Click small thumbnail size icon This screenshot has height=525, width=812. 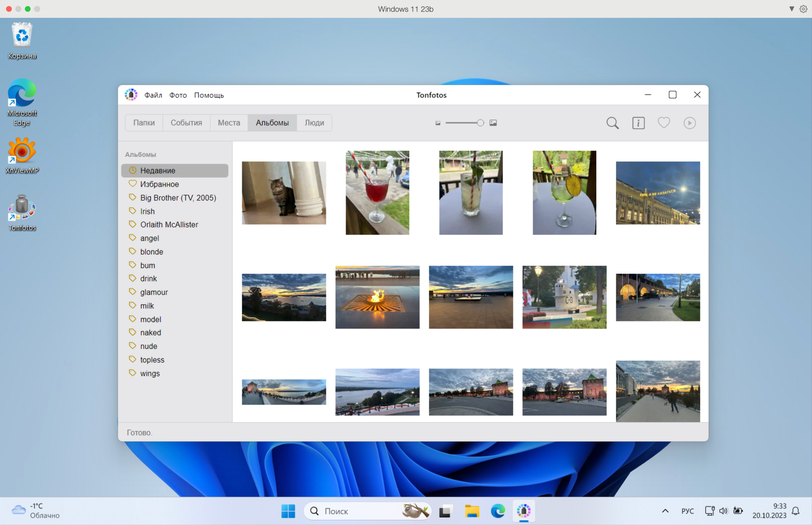coord(438,123)
